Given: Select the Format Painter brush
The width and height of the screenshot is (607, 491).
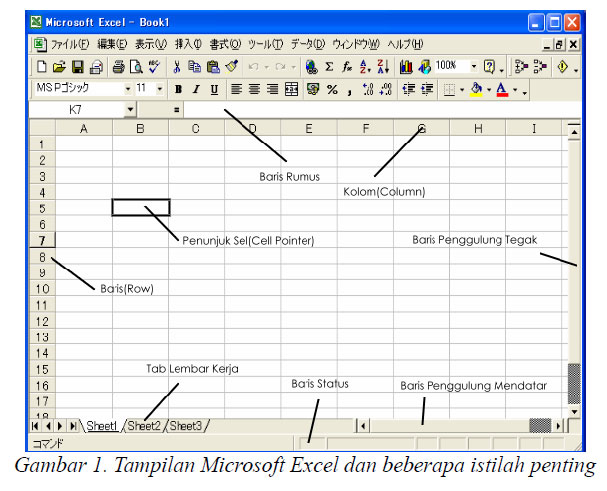Looking at the screenshot, I should coord(231,66).
